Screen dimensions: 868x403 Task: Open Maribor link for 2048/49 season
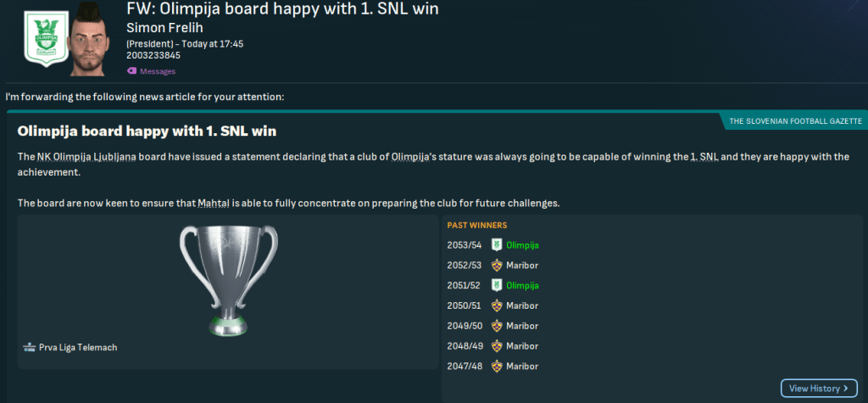[x=521, y=346]
